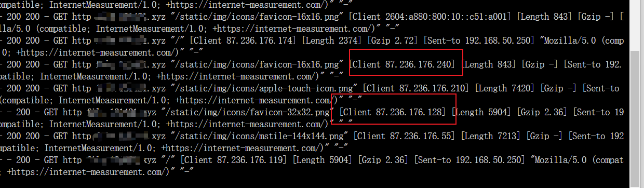The width and height of the screenshot is (644, 188).
Task: Click the red-boxed Client 87.236.176.128 entry
Action: tap(394, 112)
